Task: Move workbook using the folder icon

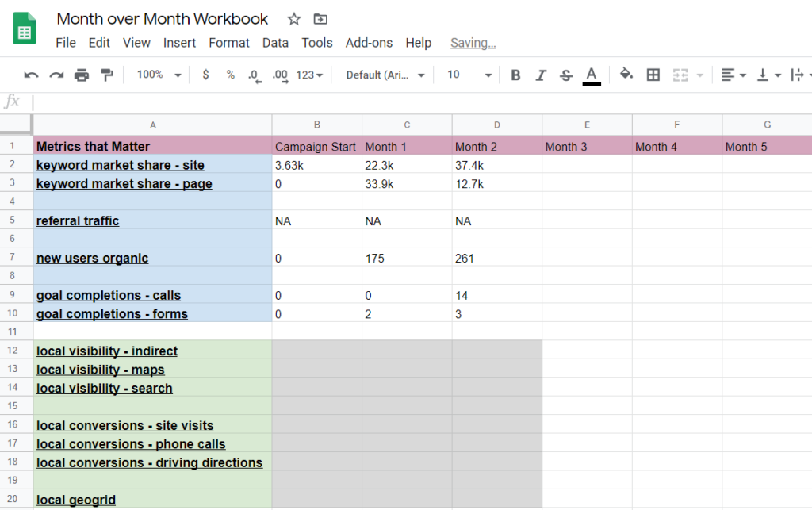Action: pyautogui.click(x=320, y=19)
